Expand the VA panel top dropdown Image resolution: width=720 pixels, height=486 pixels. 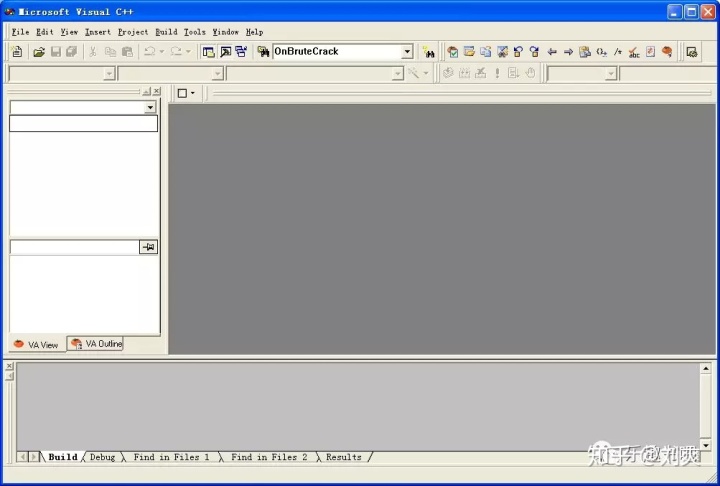(150, 107)
